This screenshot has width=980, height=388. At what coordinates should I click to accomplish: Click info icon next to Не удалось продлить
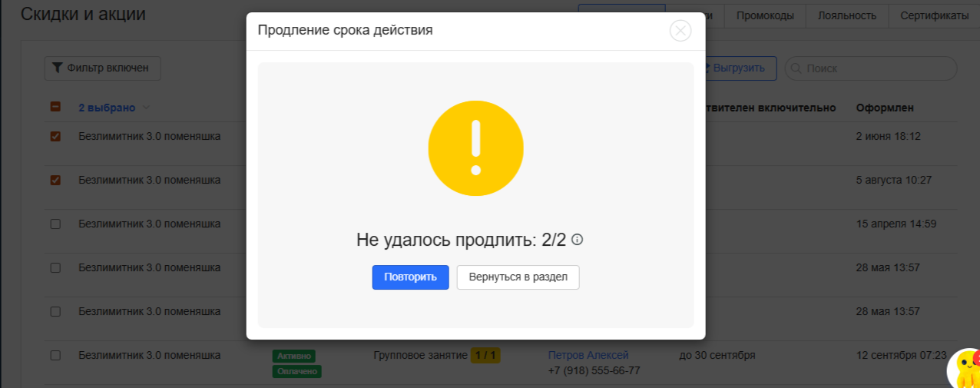click(x=578, y=240)
